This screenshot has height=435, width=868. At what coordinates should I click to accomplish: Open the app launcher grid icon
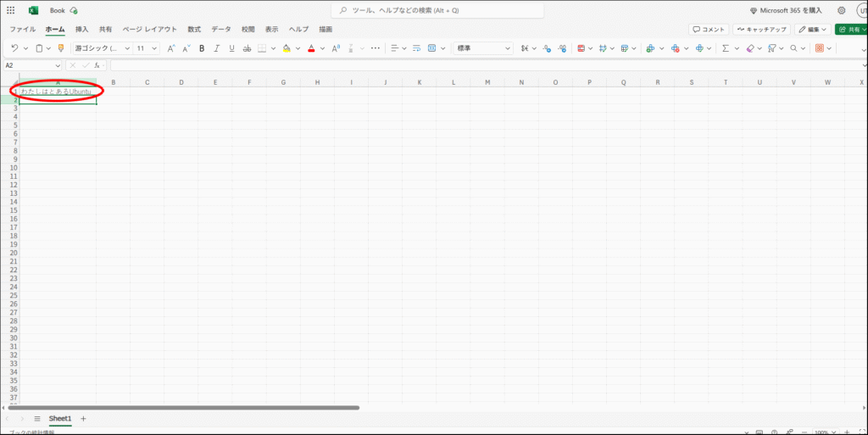(10, 10)
